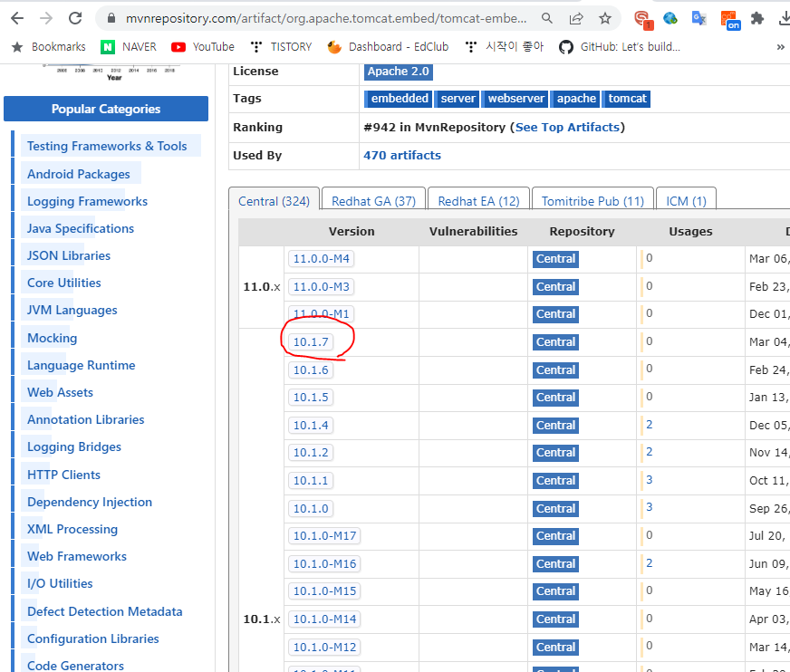790x672 pixels.
Task: Click the URL address field
Action: click(326, 19)
